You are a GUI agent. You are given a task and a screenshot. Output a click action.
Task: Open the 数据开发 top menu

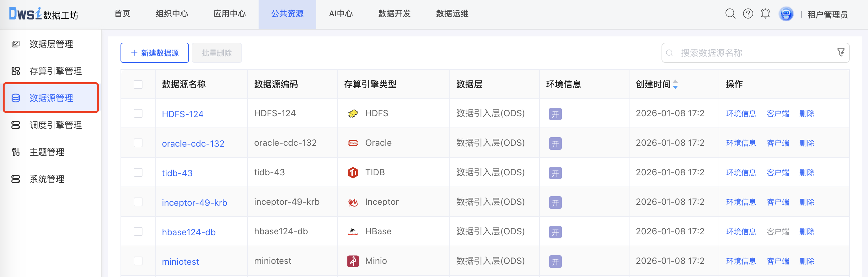(x=394, y=14)
